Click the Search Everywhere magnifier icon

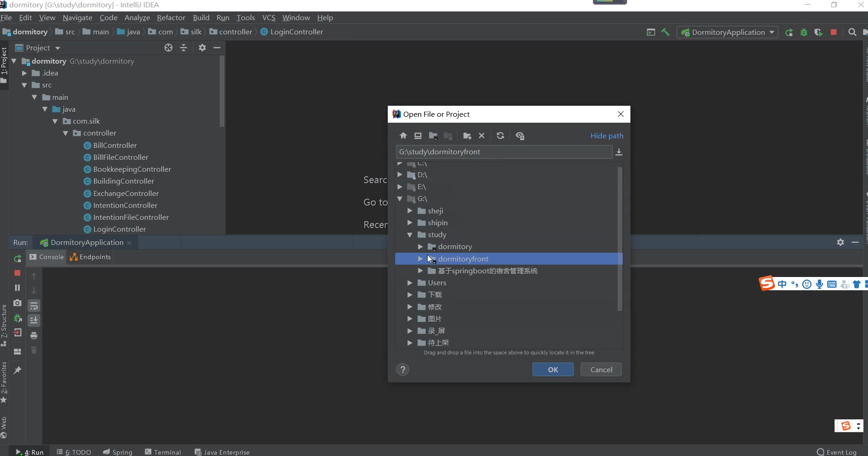pos(852,32)
